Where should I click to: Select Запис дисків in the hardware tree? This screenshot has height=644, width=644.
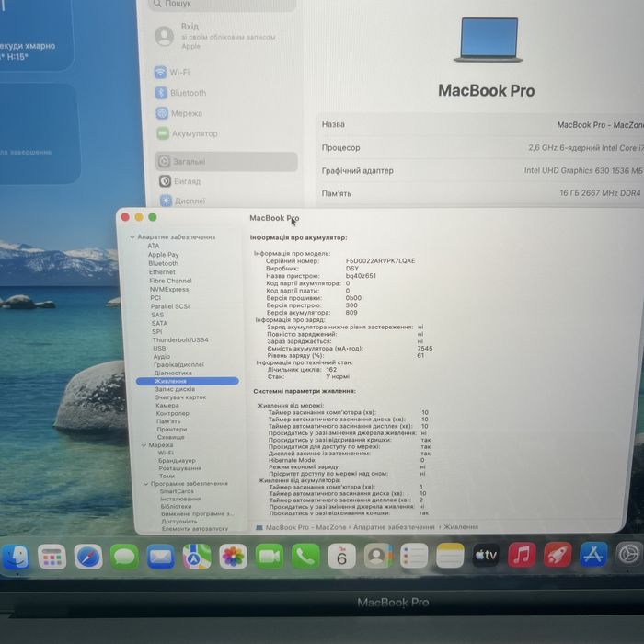coord(175,389)
